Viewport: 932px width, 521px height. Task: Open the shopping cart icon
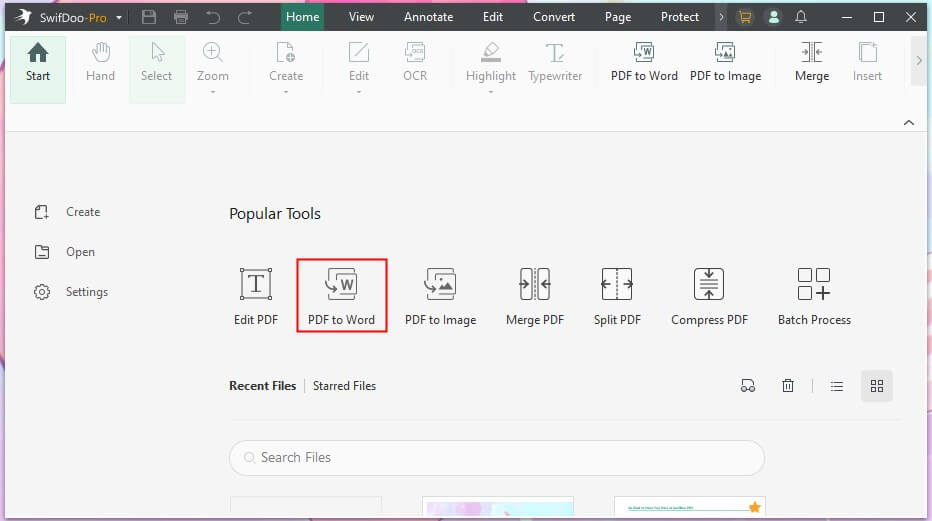[745, 17]
